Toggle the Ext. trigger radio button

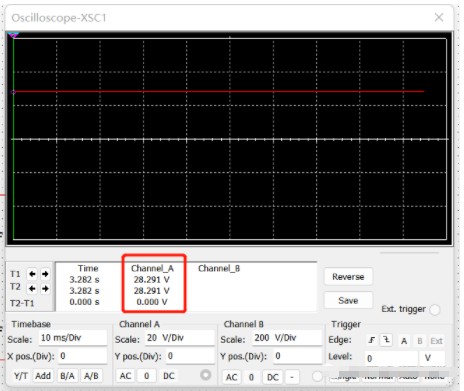tap(435, 310)
